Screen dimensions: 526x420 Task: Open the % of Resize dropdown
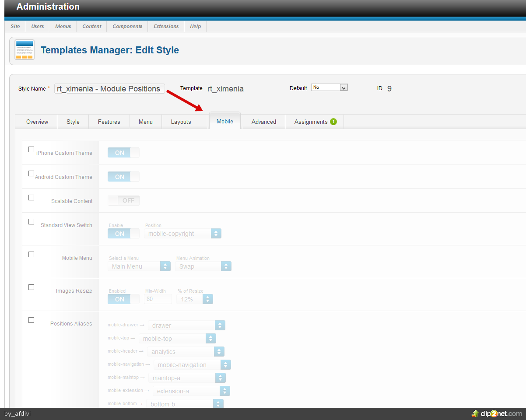195,299
